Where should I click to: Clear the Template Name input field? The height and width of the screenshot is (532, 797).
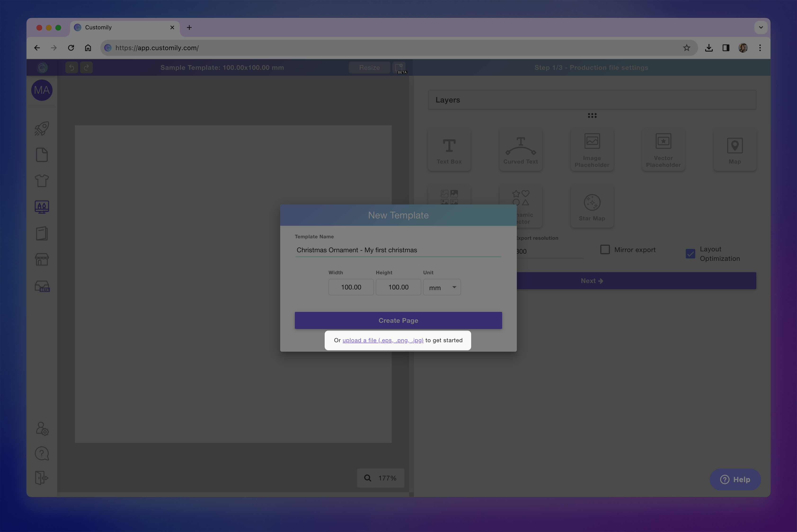coord(398,250)
